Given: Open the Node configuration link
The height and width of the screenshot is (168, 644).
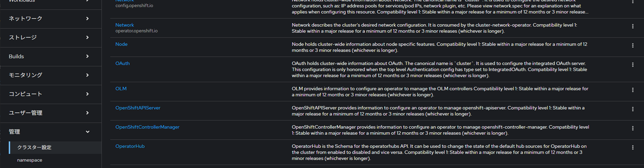Looking at the screenshot, I should (x=121, y=44).
